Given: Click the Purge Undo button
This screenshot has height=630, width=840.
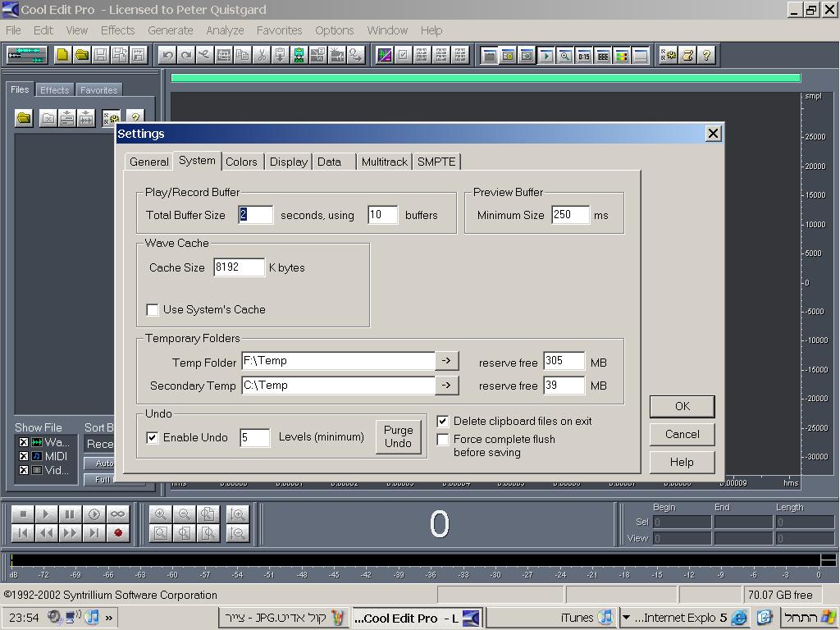Looking at the screenshot, I should click(x=398, y=436).
